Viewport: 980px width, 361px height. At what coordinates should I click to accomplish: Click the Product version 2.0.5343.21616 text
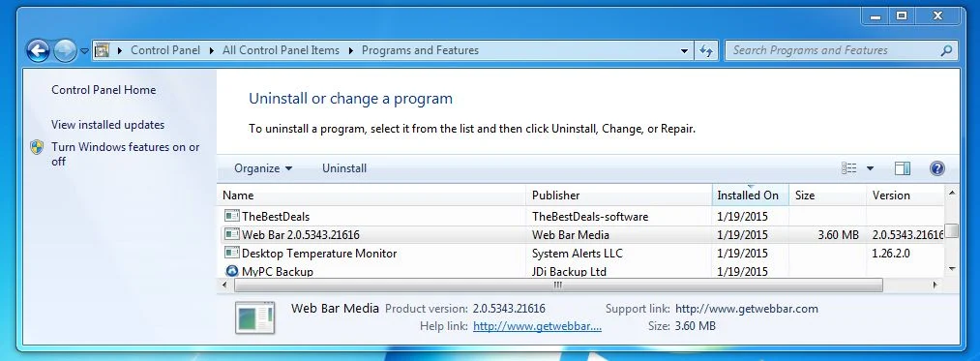click(x=509, y=309)
